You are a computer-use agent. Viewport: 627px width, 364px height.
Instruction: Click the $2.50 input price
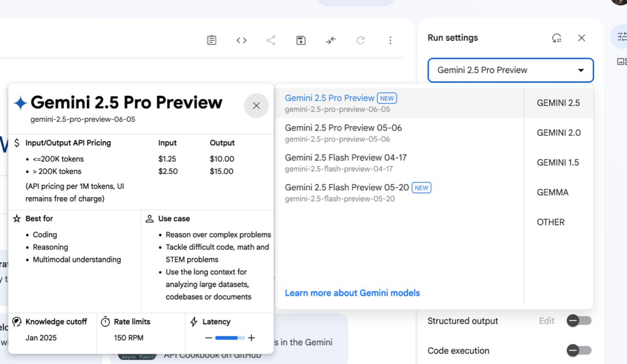(x=168, y=171)
